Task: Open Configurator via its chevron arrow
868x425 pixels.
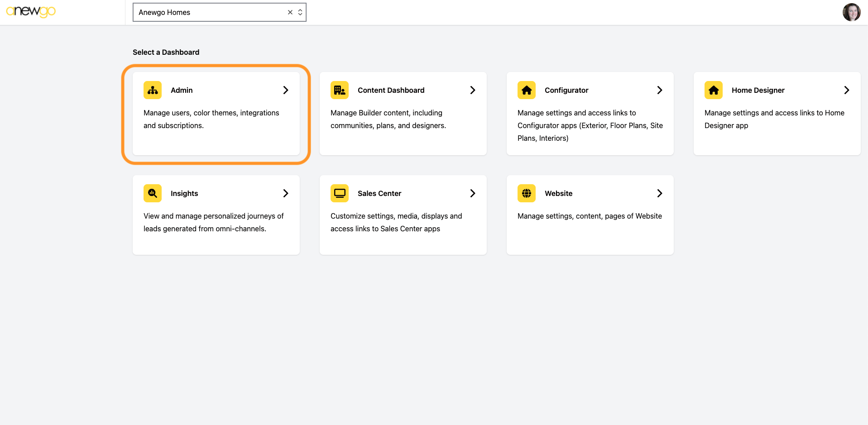Action: point(660,90)
